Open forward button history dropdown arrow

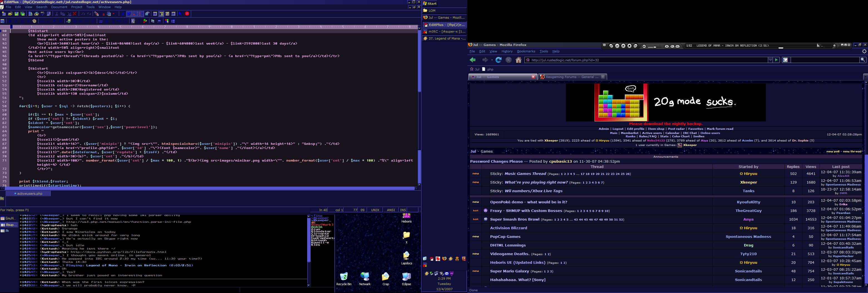[x=492, y=60]
